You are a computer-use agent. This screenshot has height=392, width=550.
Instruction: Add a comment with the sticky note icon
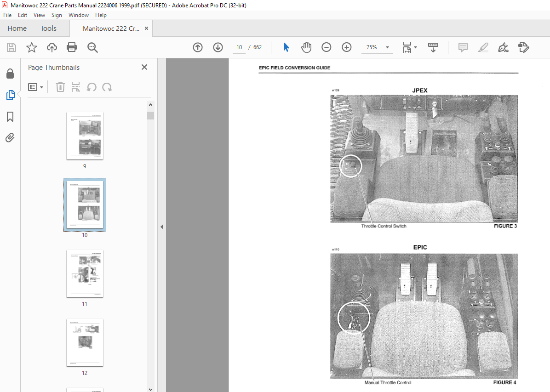pos(463,47)
